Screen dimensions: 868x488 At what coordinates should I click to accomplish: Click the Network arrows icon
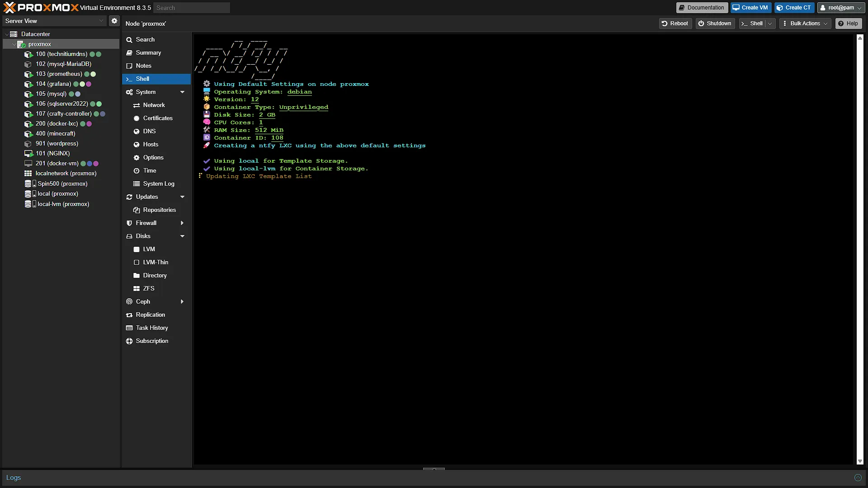tap(137, 105)
